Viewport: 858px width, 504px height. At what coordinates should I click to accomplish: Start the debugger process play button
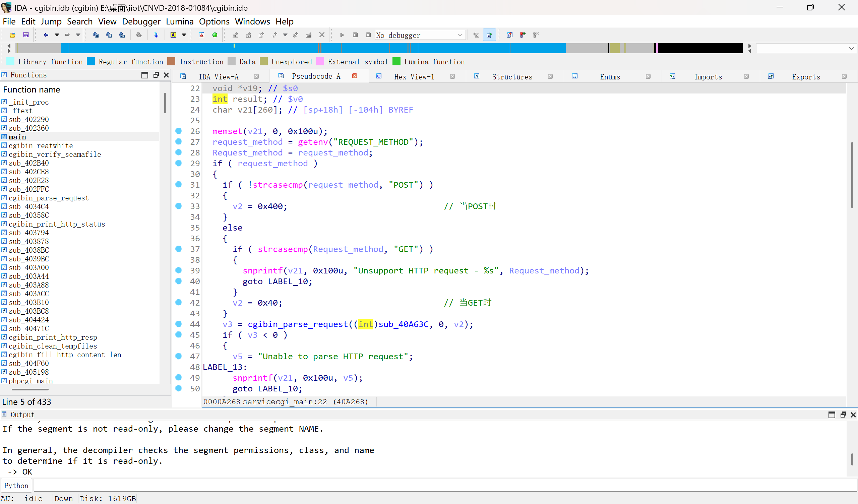[342, 35]
